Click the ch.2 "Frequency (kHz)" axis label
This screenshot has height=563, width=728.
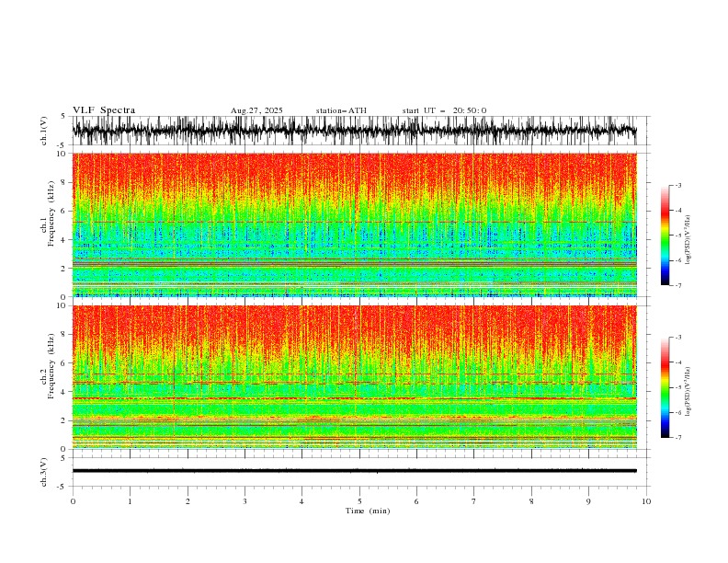click(51, 365)
